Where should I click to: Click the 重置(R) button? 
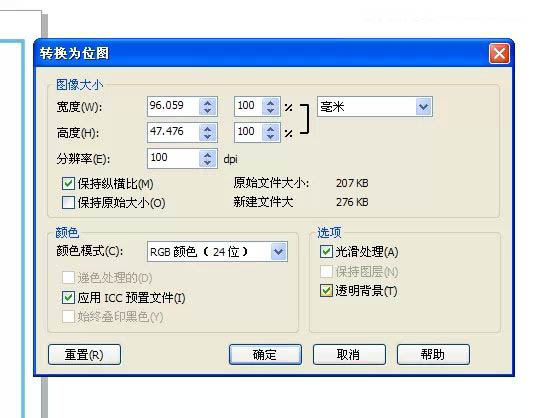coord(84,354)
